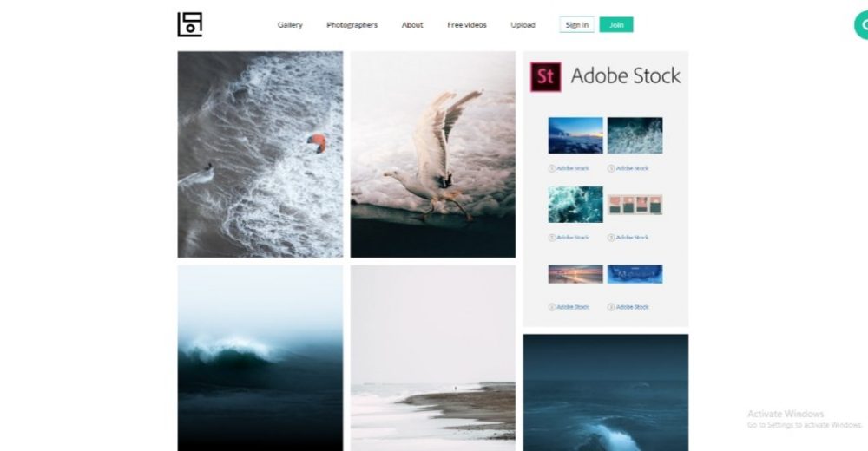Screen dimensions: 868x451
Task: Go to the About page
Action: (412, 25)
